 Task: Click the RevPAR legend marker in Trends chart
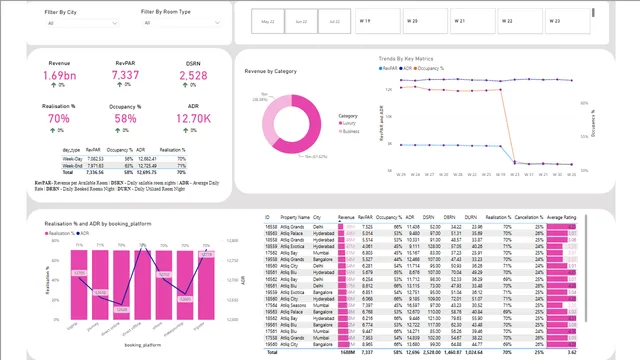pyautogui.click(x=380, y=69)
